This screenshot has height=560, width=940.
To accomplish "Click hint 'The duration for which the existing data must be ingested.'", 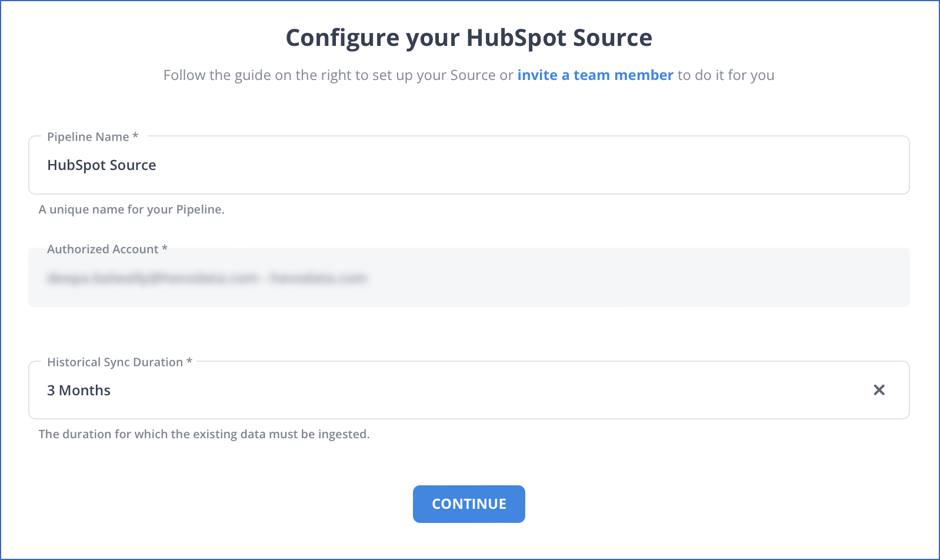I will click(x=204, y=434).
